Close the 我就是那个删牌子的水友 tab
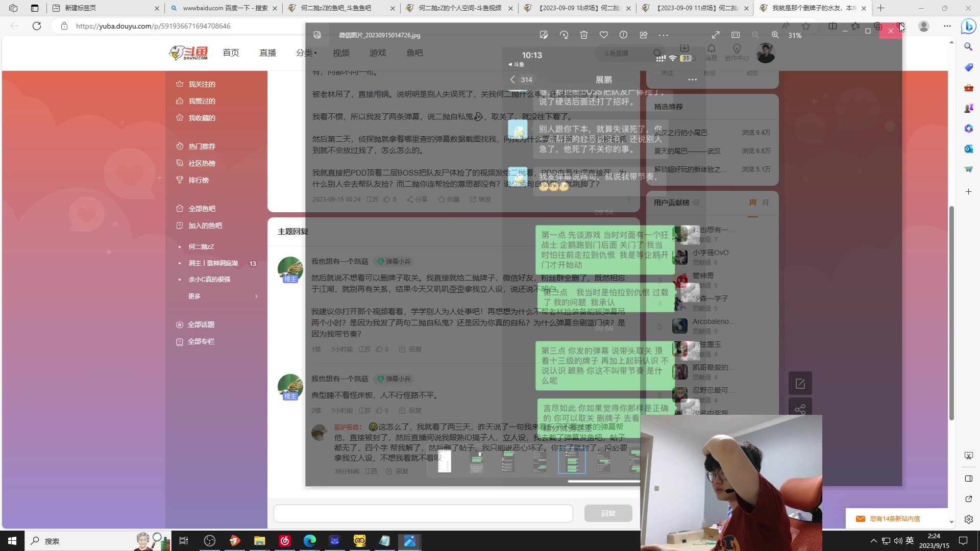Screen dimensions: 980x551 (x=864, y=8)
